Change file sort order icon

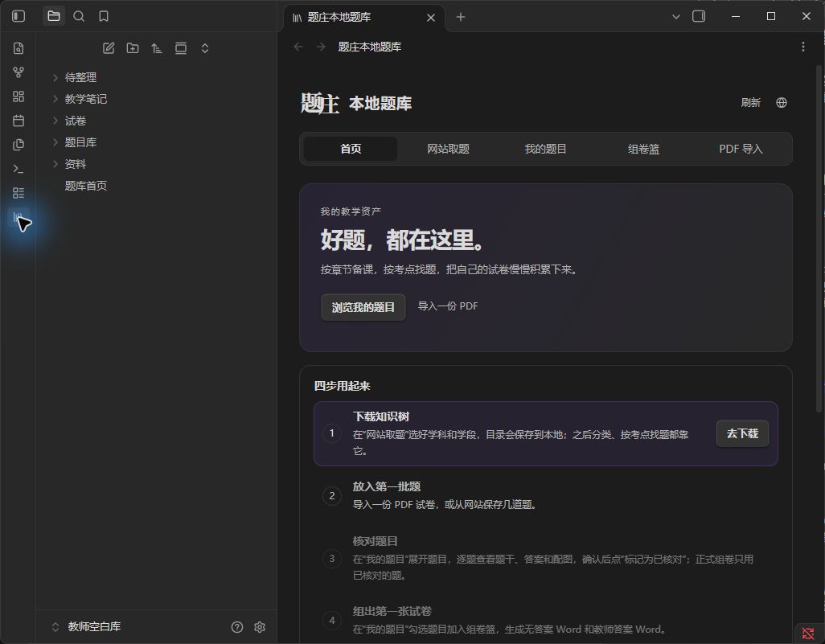click(x=157, y=48)
